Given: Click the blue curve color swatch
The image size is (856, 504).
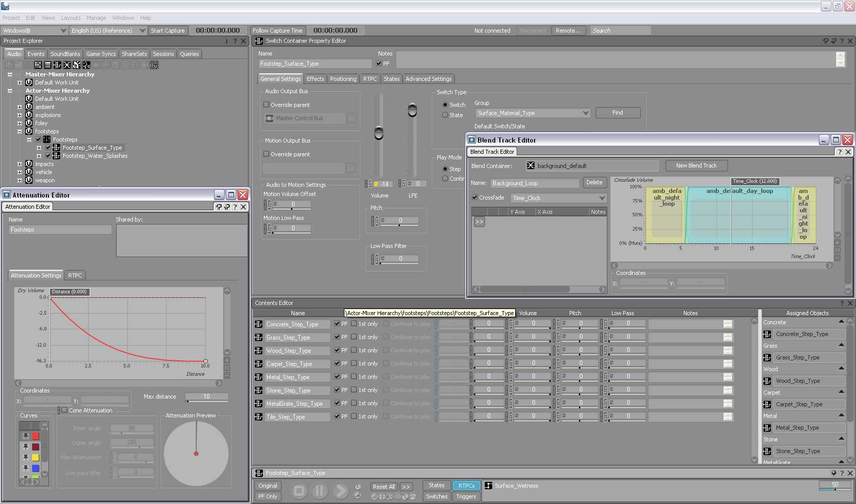Looking at the screenshot, I should click(36, 468).
